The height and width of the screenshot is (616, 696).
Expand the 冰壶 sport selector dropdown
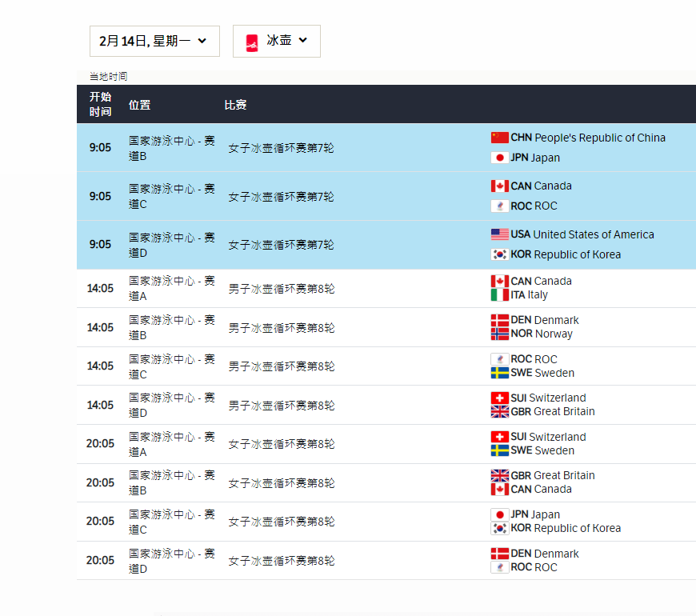277,41
